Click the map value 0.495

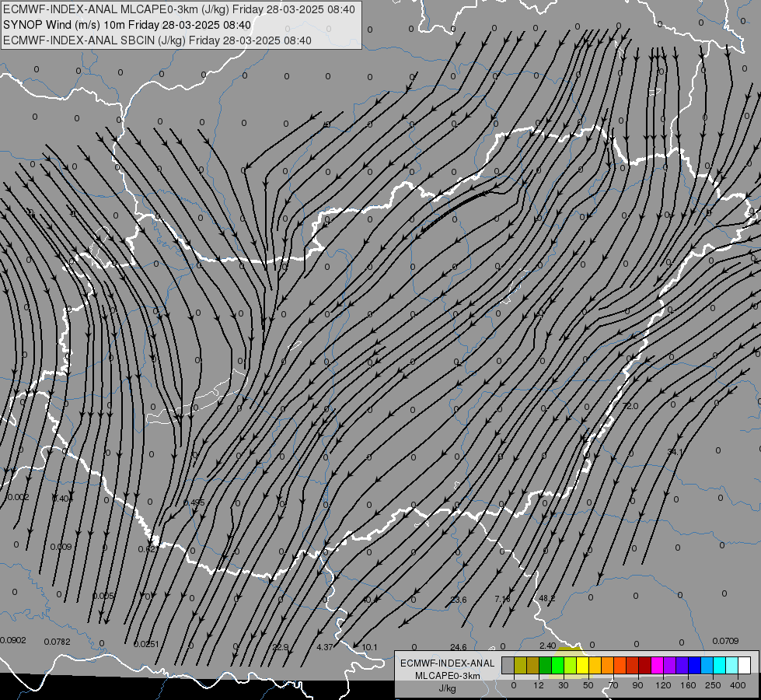coord(194,502)
